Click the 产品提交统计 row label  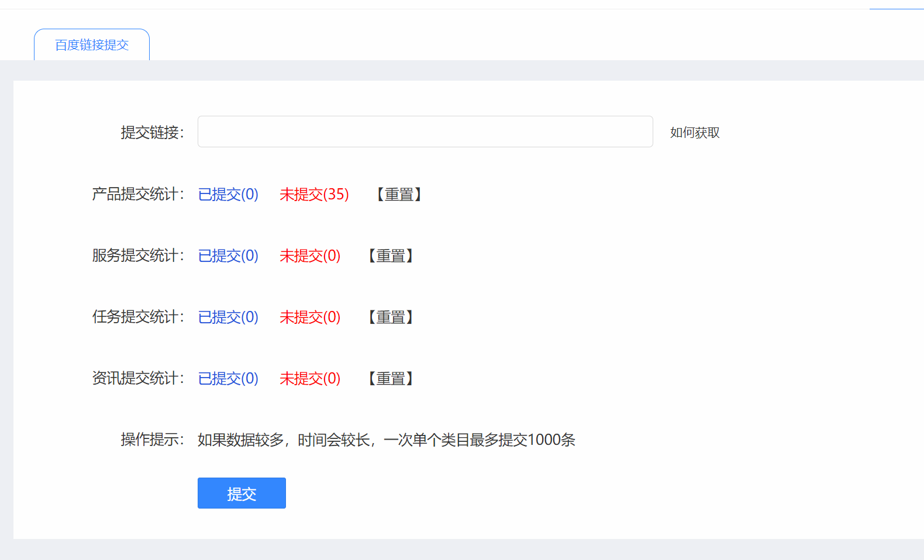(x=137, y=194)
